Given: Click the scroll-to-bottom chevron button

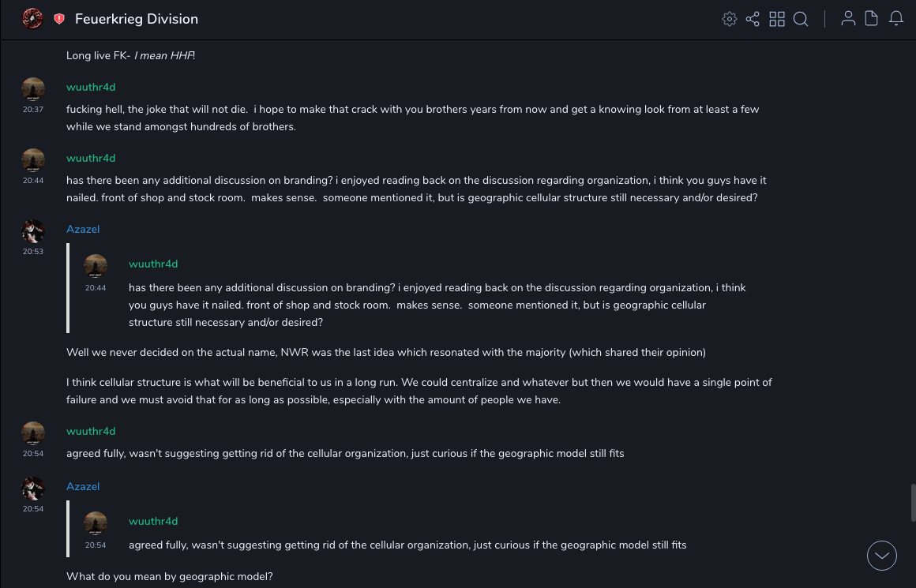Looking at the screenshot, I should 882,556.
